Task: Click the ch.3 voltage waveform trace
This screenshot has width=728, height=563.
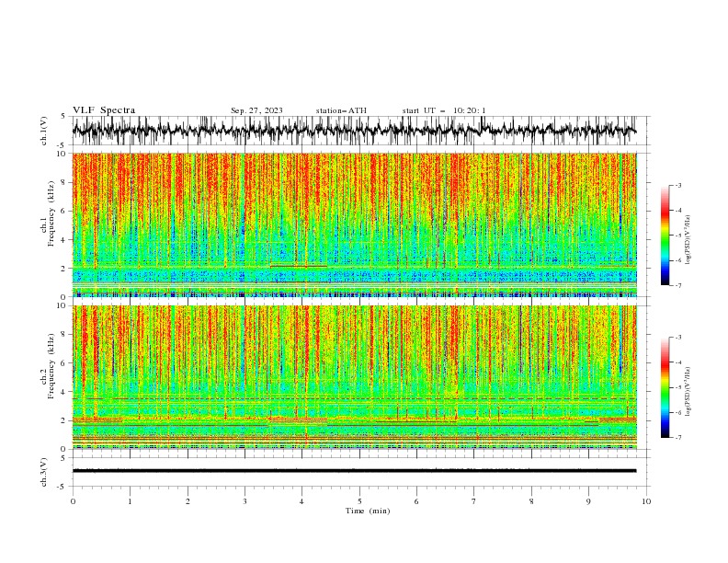Action: (354, 471)
